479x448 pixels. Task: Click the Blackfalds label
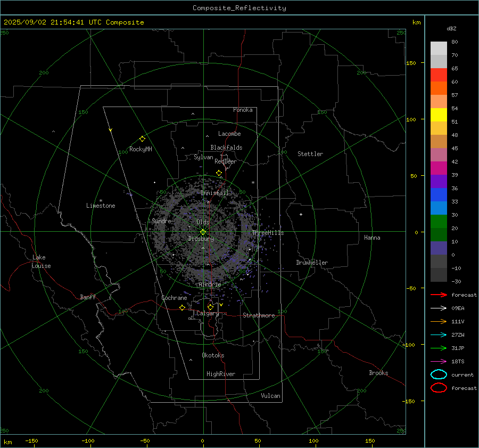tap(226, 148)
